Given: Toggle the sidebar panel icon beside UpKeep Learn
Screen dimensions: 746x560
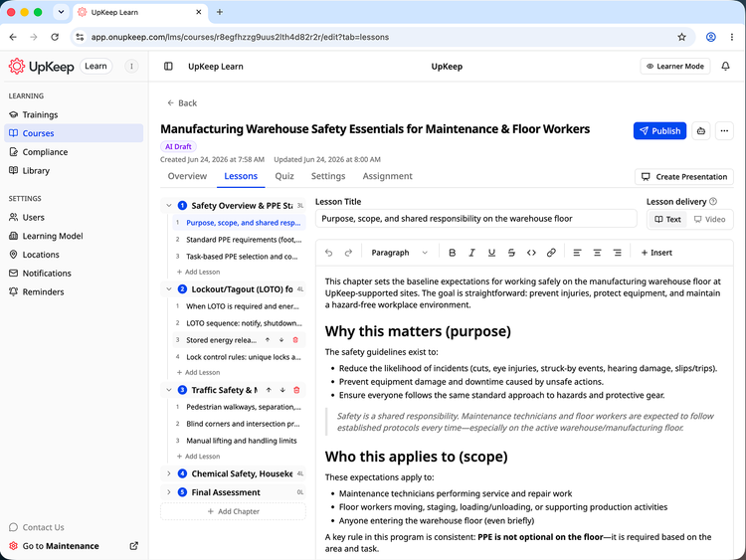Looking at the screenshot, I should [x=168, y=66].
